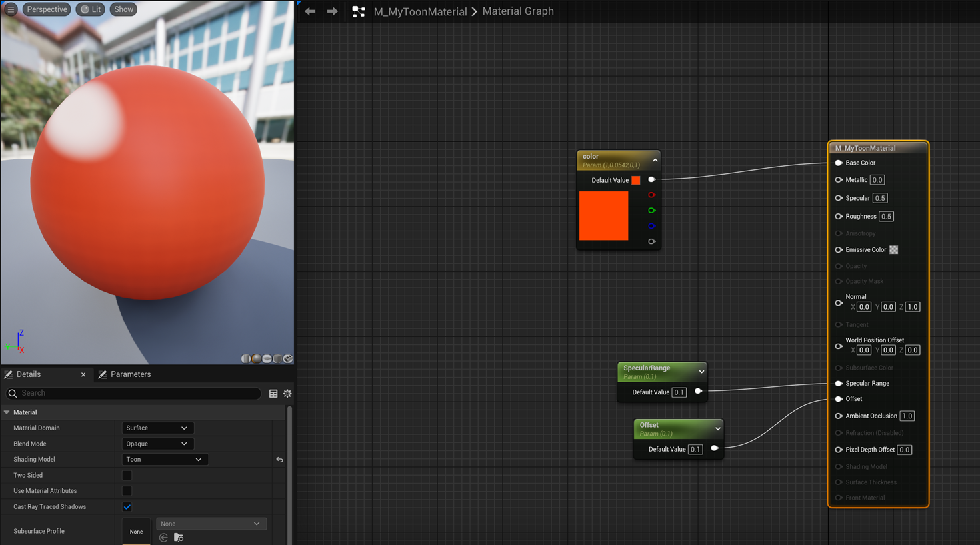Open Details panel settings gear

[x=287, y=394]
